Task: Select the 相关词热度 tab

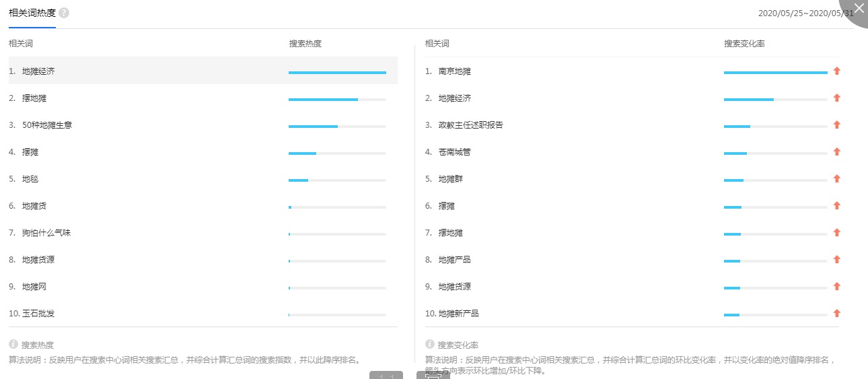Action: tap(32, 13)
